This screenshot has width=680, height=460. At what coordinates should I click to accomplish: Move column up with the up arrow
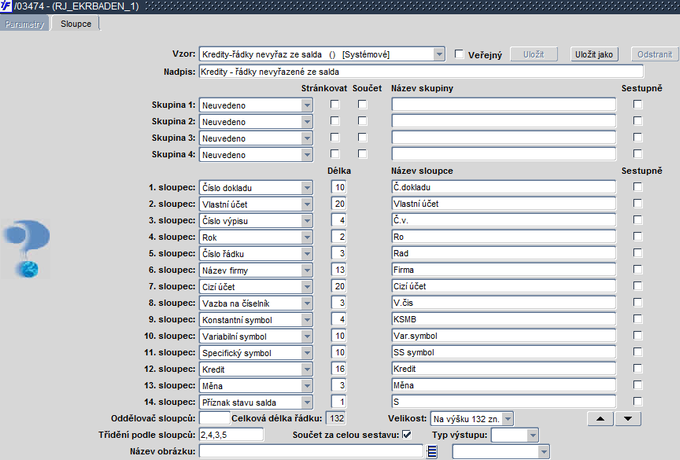pyautogui.click(x=600, y=419)
